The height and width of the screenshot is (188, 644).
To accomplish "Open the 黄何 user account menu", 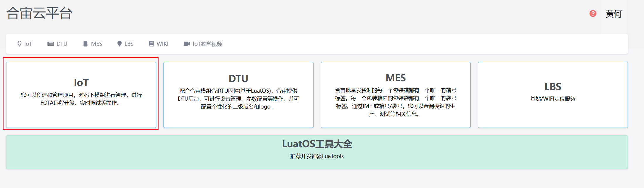I will coord(614,14).
